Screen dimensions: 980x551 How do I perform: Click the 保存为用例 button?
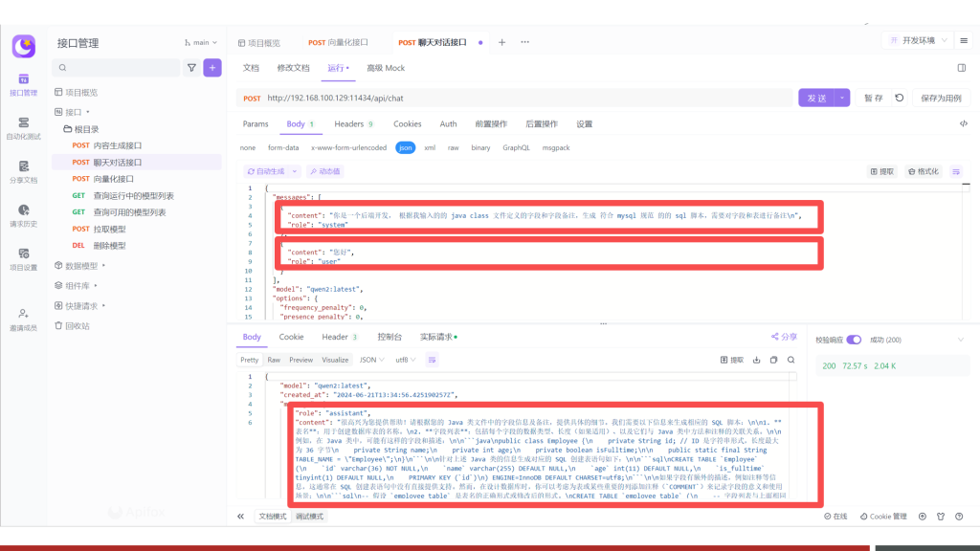point(941,98)
